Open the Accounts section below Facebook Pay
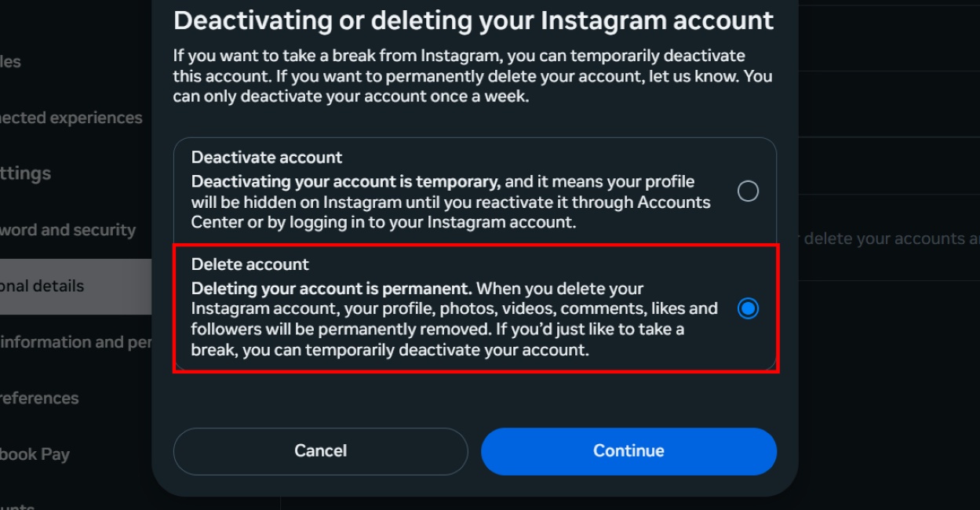Screen dimensions: 980x510 (x=20, y=506)
